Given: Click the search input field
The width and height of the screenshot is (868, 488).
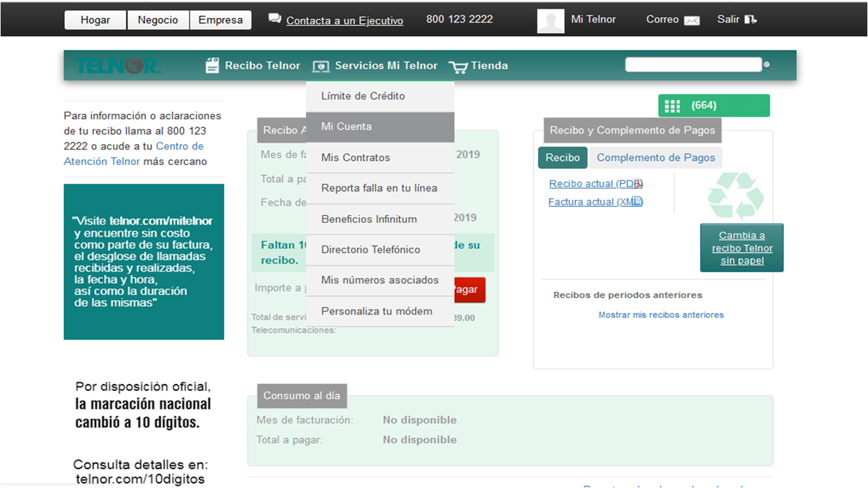Looking at the screenshot, I should click(x=693, y=65).
